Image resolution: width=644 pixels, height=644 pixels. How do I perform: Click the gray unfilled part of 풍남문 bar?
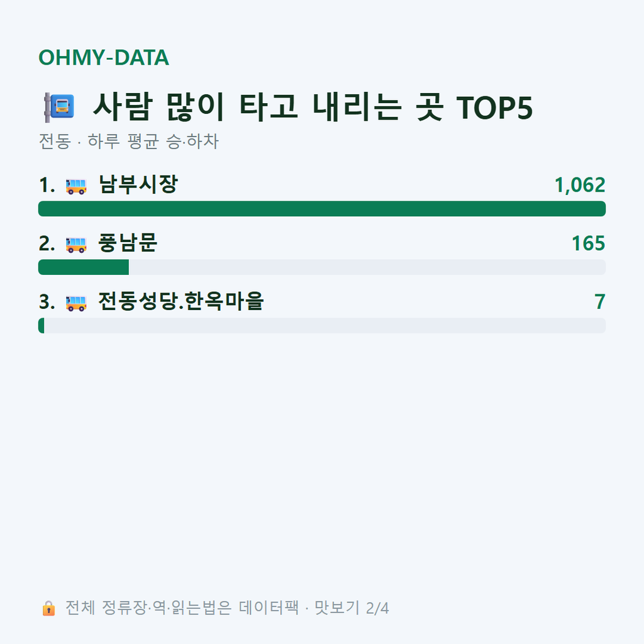[367, 267]
